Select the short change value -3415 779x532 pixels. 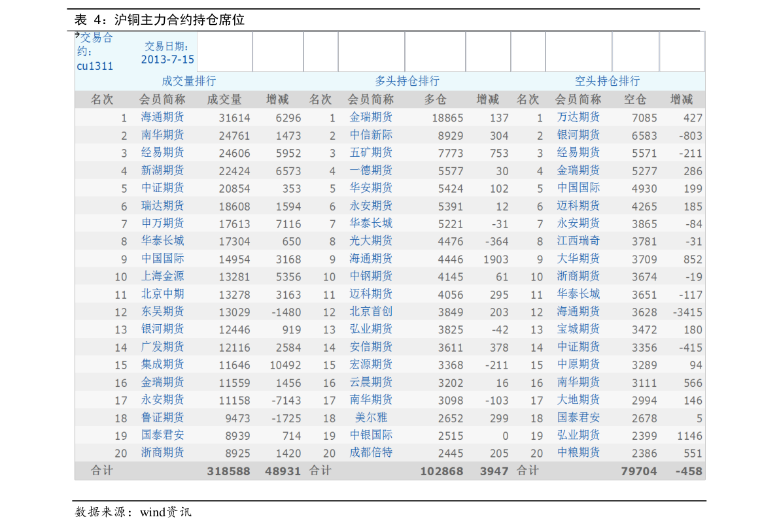coord(687,312)
